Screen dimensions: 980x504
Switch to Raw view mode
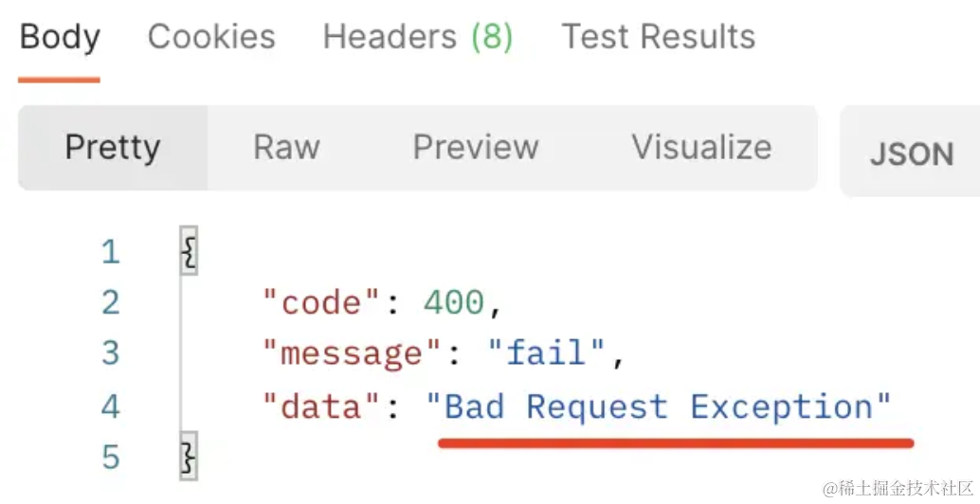pyautogui.click(x=286, y=148)
